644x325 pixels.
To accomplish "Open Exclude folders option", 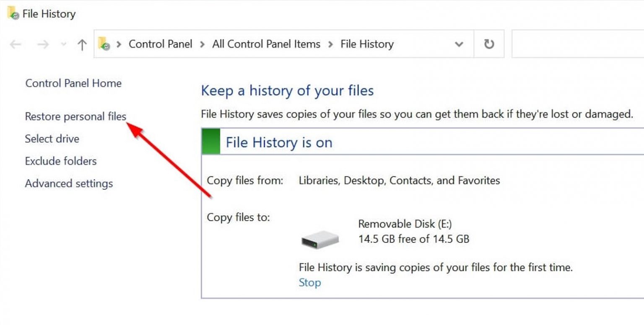I will [61, 161].
